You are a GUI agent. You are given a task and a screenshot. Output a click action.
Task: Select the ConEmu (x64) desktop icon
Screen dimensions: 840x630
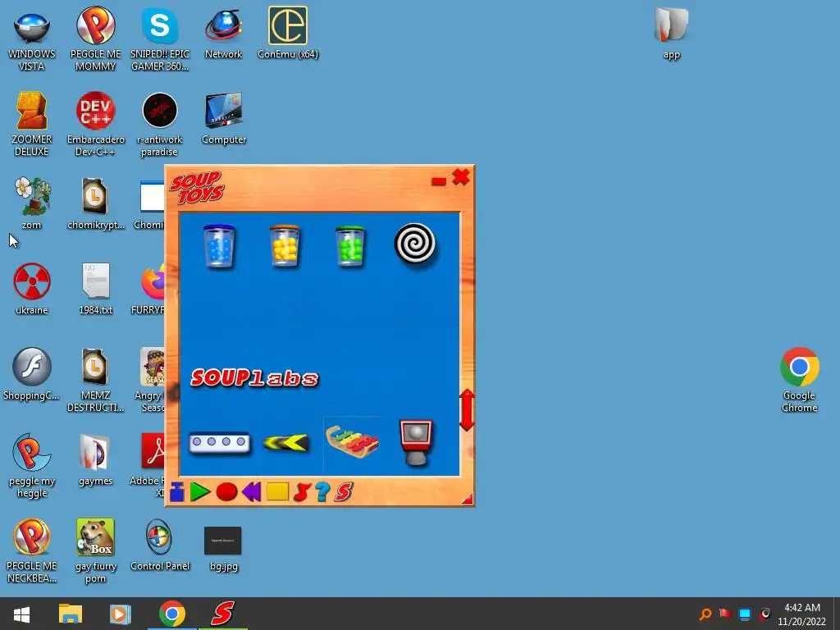(288, 33)
